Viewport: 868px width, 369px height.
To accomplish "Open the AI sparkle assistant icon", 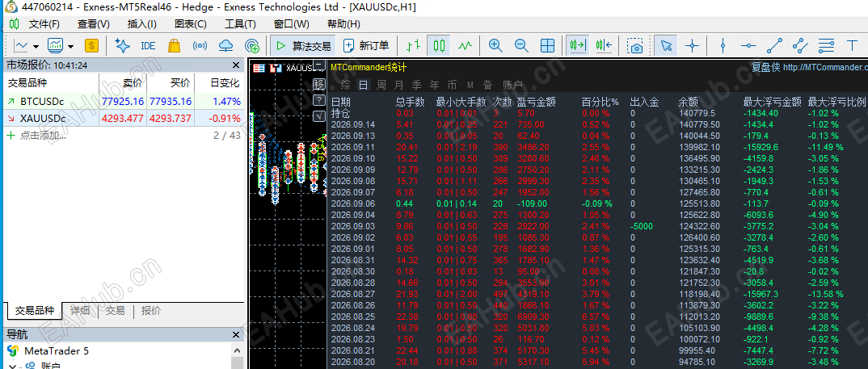I will (122, 46).
